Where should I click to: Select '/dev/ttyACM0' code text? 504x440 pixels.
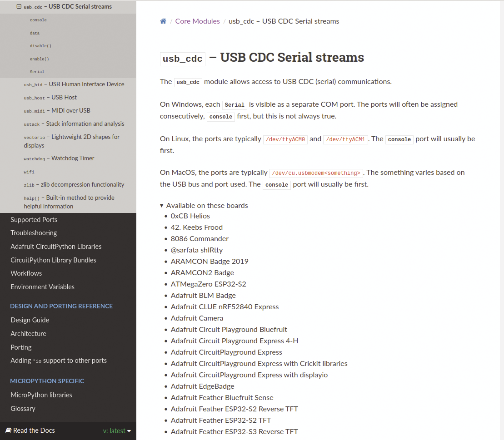click(x=285, y=139)
